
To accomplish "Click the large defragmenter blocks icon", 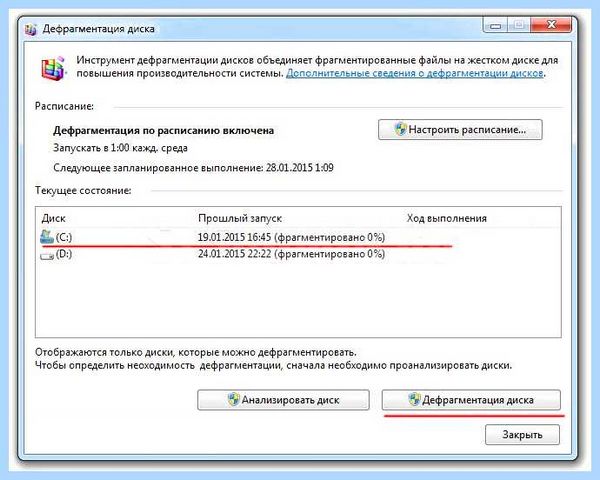I will (x=53, y=68).
